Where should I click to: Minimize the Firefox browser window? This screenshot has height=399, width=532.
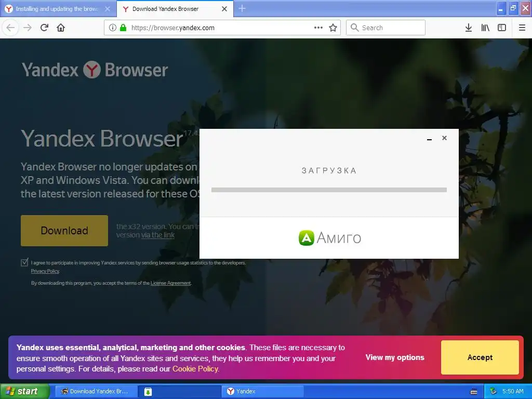click(x=501, y=8)
